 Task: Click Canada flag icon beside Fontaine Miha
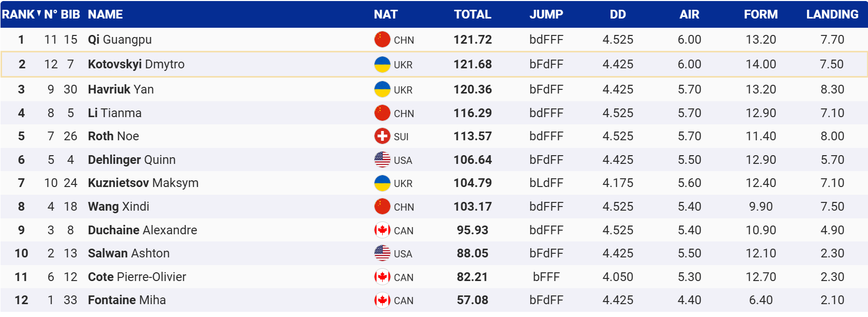(382, 300)
